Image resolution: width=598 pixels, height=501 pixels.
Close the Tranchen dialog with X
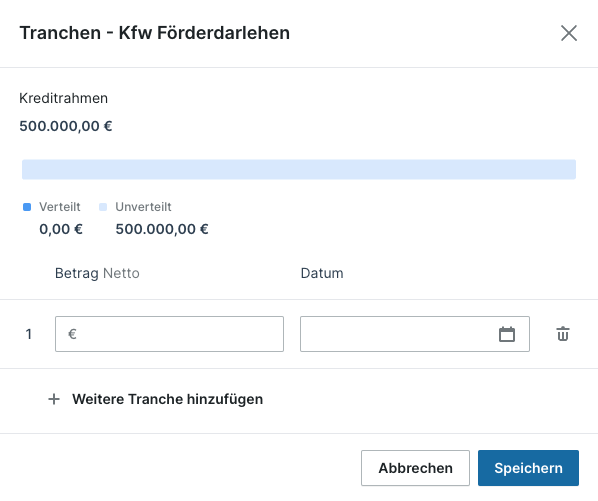tap(569, 33)
